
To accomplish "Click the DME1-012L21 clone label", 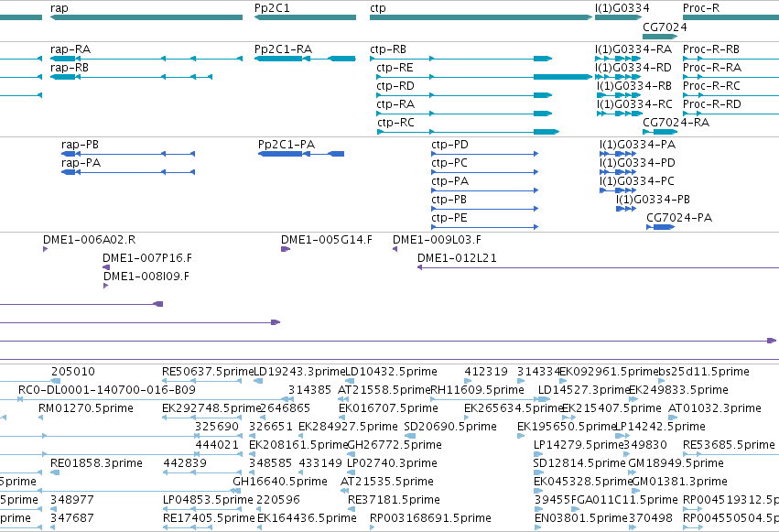I will click(457, 258).
